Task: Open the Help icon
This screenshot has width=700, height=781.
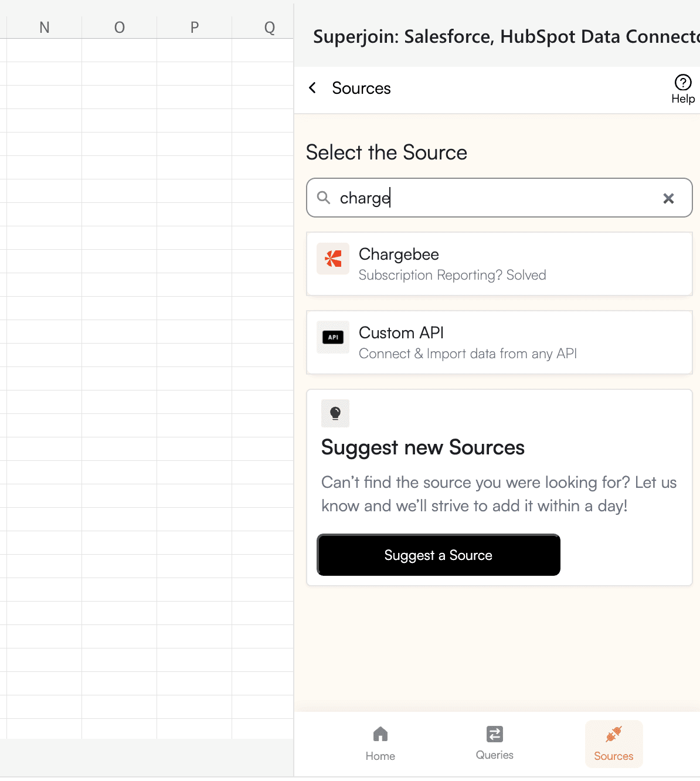Action: point(683,83)
